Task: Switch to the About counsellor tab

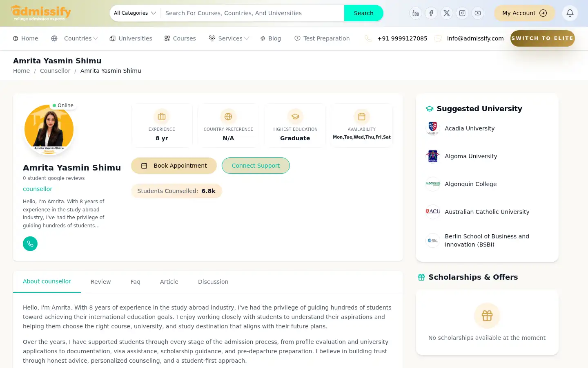Action: pos(47,281)
